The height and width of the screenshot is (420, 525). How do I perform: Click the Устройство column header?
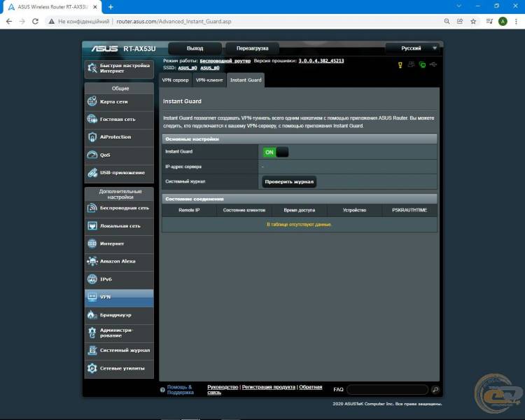[x=355, y=210]
